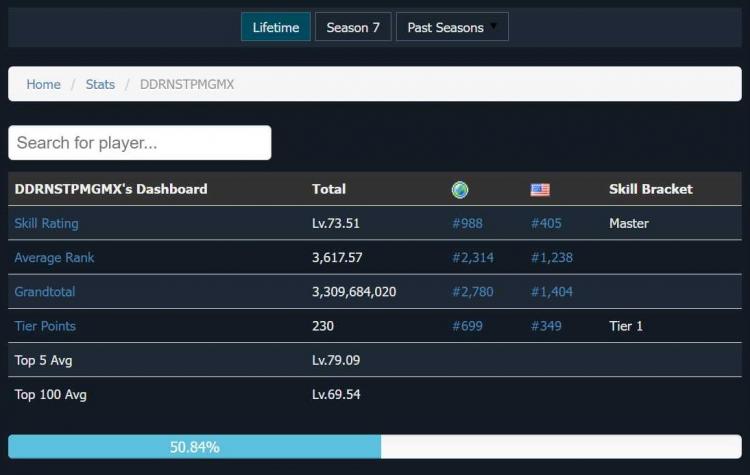Expand the Past Seasons dropdown
This screenshot has height=475, width=750.
[x=452, y=27]
